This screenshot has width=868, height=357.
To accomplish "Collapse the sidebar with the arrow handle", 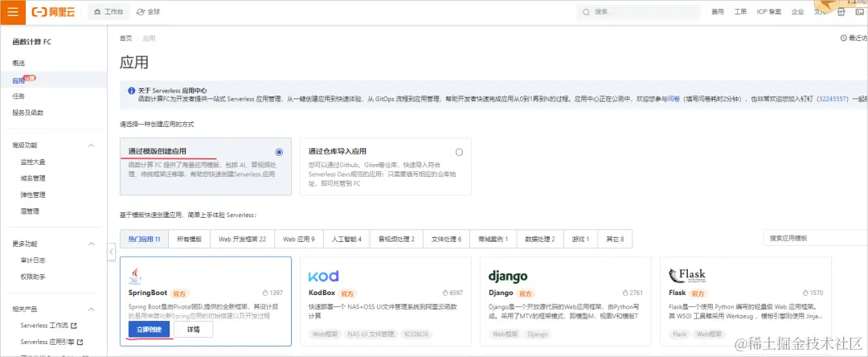I will tap(111, 252).
